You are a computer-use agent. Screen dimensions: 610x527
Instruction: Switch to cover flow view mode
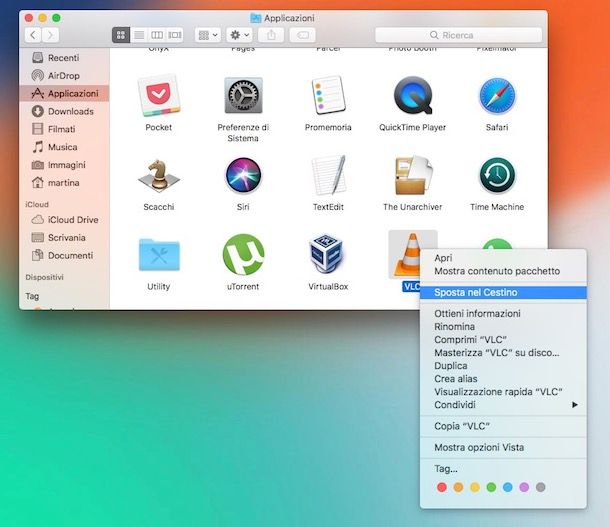(x=175, y=35)
